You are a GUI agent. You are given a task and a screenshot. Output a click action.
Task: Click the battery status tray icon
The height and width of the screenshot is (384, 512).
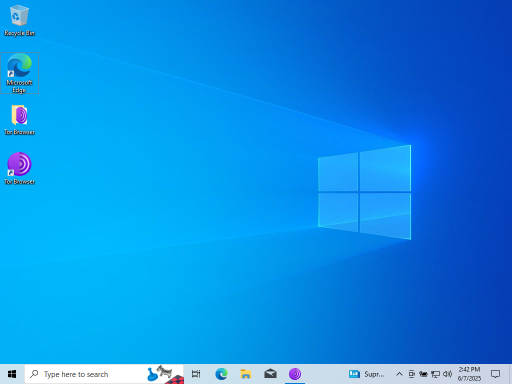coord(423,374)
